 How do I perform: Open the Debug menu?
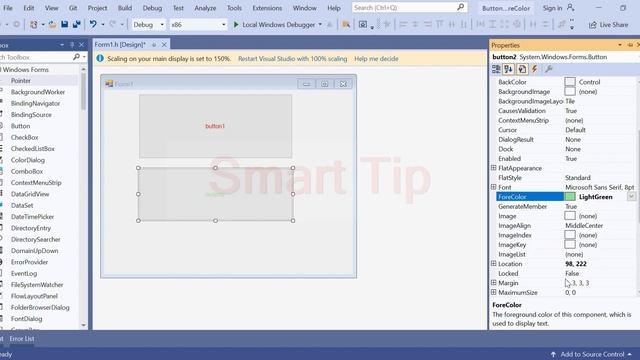[x=152, y=8]
